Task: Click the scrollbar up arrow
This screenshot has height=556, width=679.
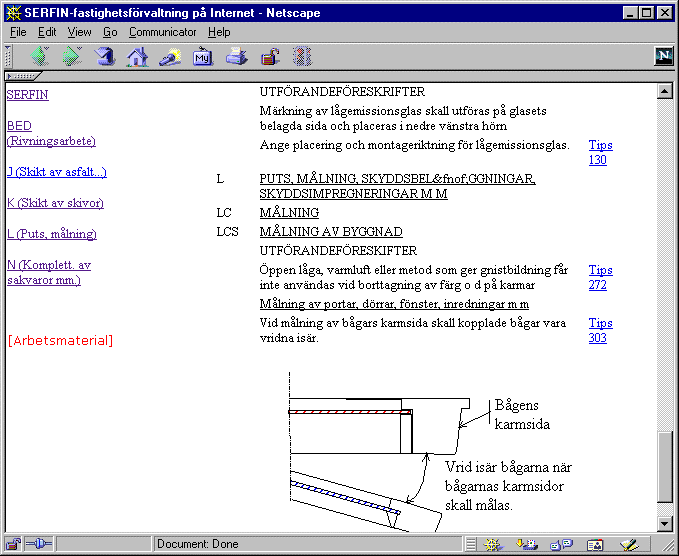Action: [665, 91]
